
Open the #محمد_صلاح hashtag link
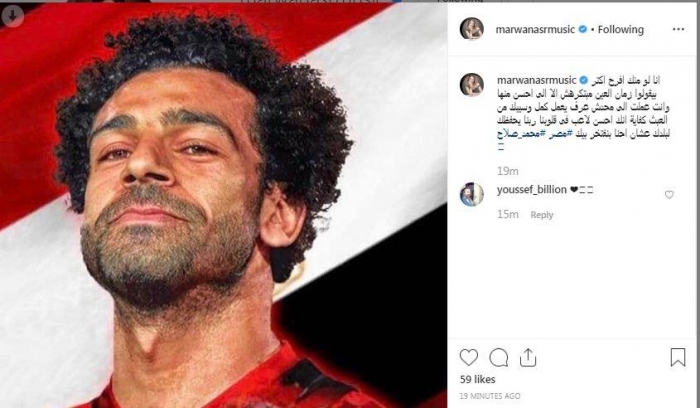pos(521,133)
